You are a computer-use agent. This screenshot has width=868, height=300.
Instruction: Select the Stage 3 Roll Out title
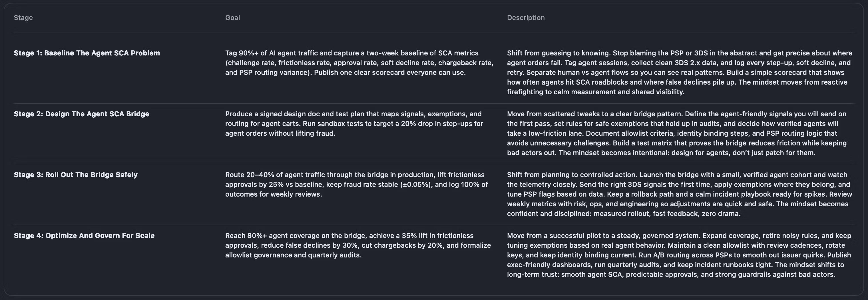(75, 175)
